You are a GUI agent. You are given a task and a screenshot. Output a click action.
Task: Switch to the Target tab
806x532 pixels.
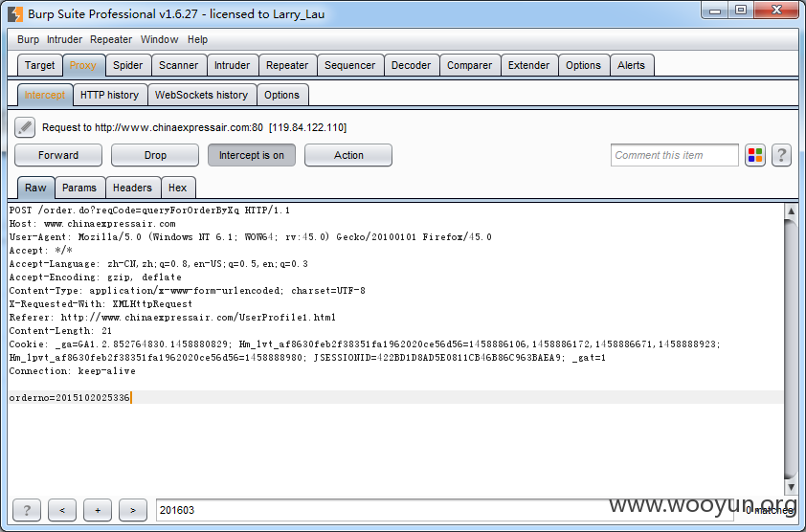(39, 65)
